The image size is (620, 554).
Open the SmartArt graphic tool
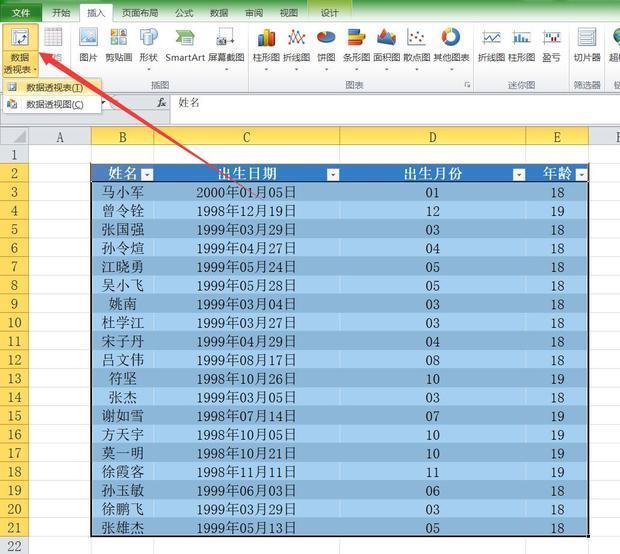point(184,44)
